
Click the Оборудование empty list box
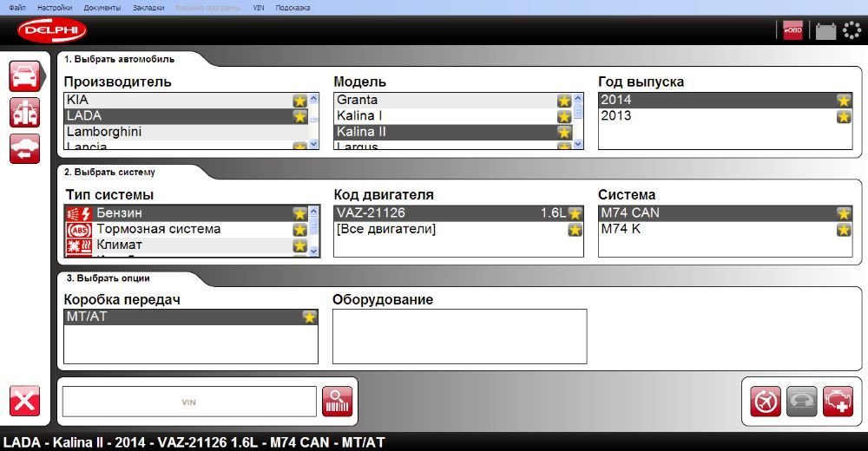pos(459,337)
